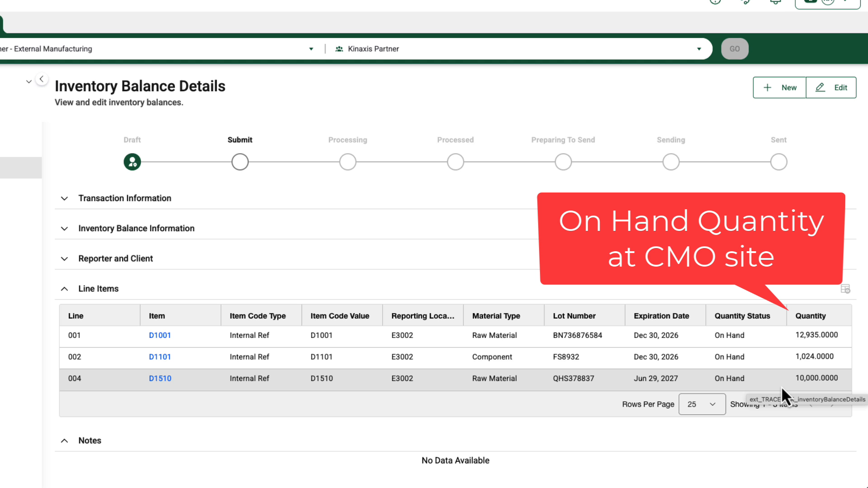Collapse the Notes section
Viewport: 868px width, 488px height.
[65, 441]
